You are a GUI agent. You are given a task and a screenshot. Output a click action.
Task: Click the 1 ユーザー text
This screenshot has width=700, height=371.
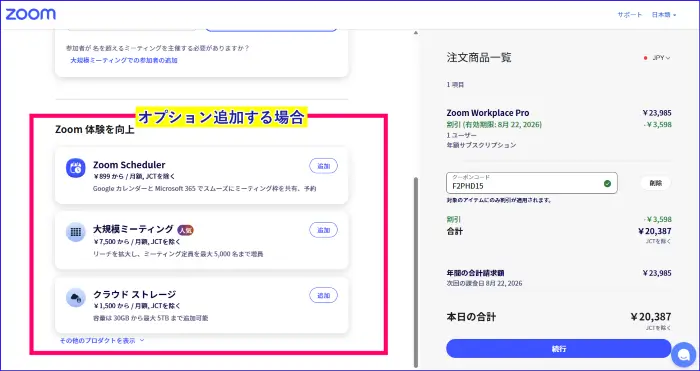(462, 135)
